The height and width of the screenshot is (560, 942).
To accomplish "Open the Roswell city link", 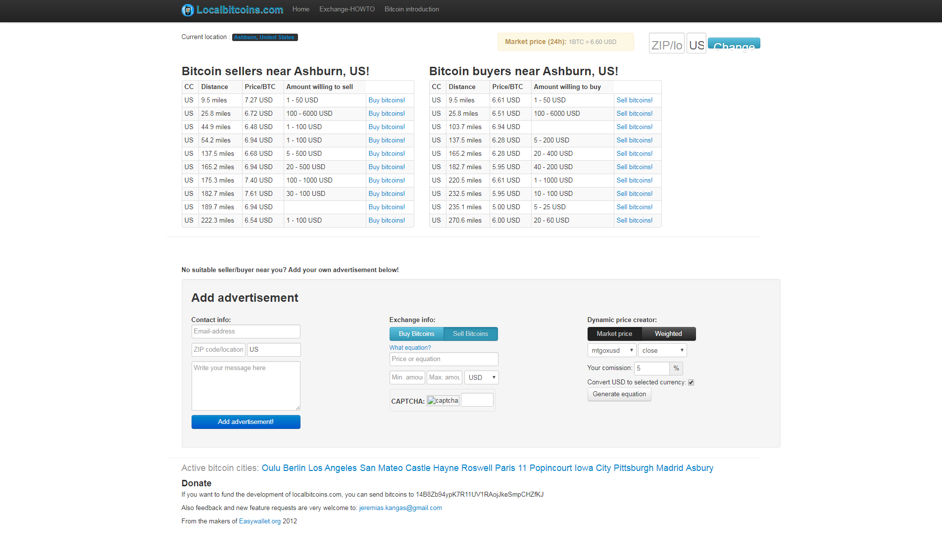I will 477,468.
